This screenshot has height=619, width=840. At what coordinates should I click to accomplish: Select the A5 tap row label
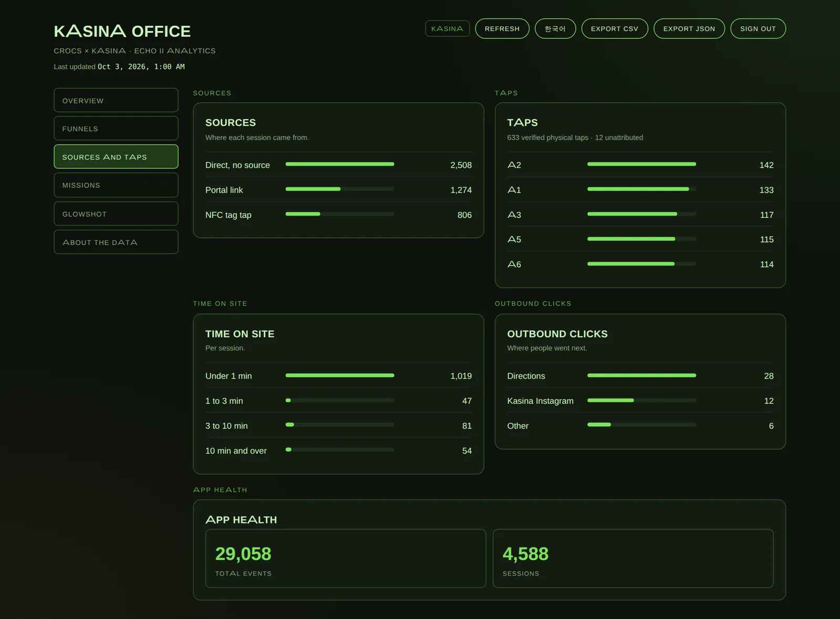click(x=514, y=239)
